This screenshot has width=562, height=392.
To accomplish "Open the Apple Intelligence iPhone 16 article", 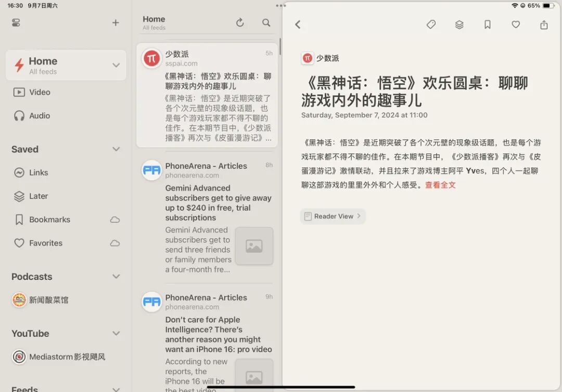I will [207, 340].
